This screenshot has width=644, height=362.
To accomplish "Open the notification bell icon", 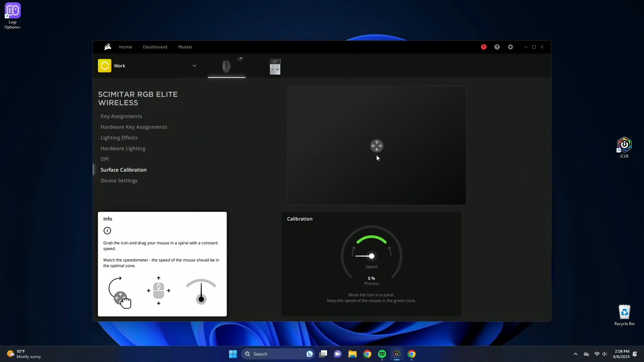I will pos(635,354).
